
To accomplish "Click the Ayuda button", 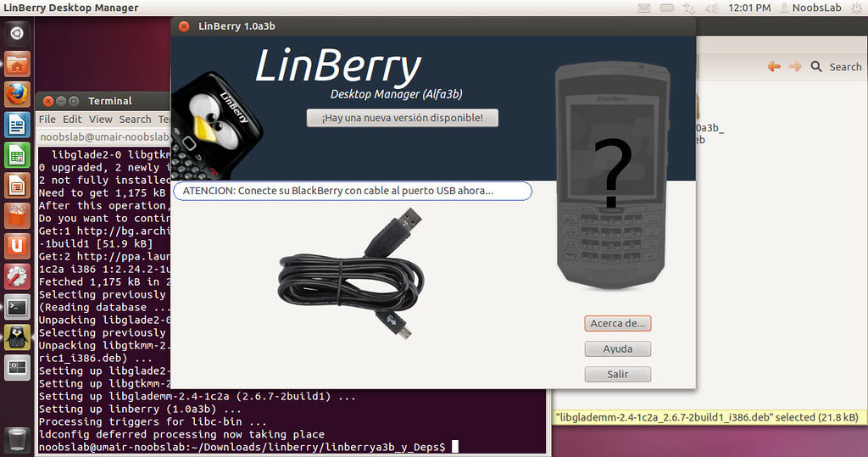I will (618, 349).
